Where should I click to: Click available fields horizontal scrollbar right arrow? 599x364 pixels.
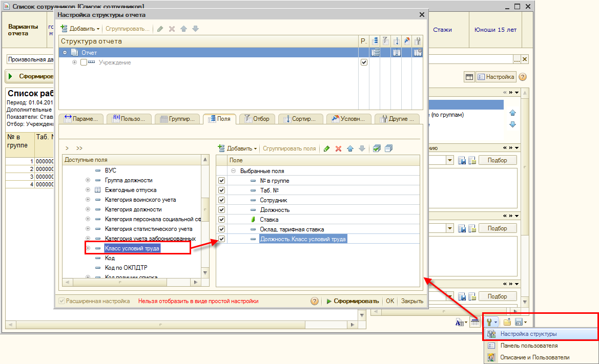(x=196, y=283)
